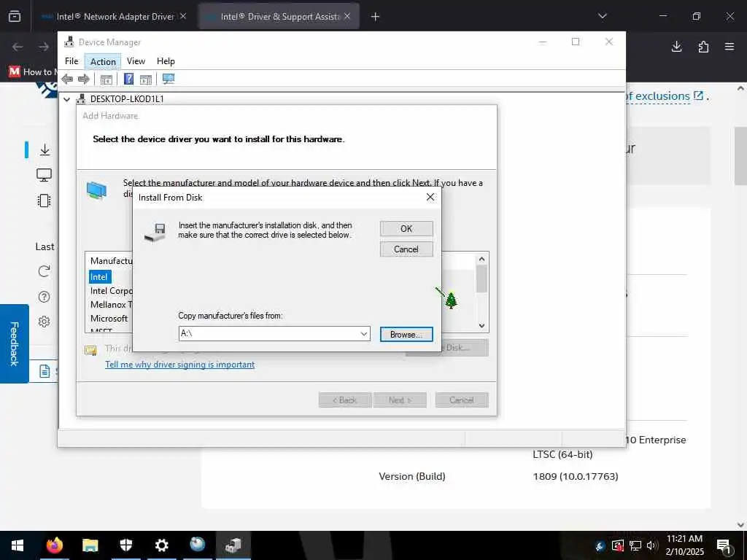Select DESKTOP-LKOD1L1 computer node
Screen dimensions: 747x560
[x=127, y=99]
